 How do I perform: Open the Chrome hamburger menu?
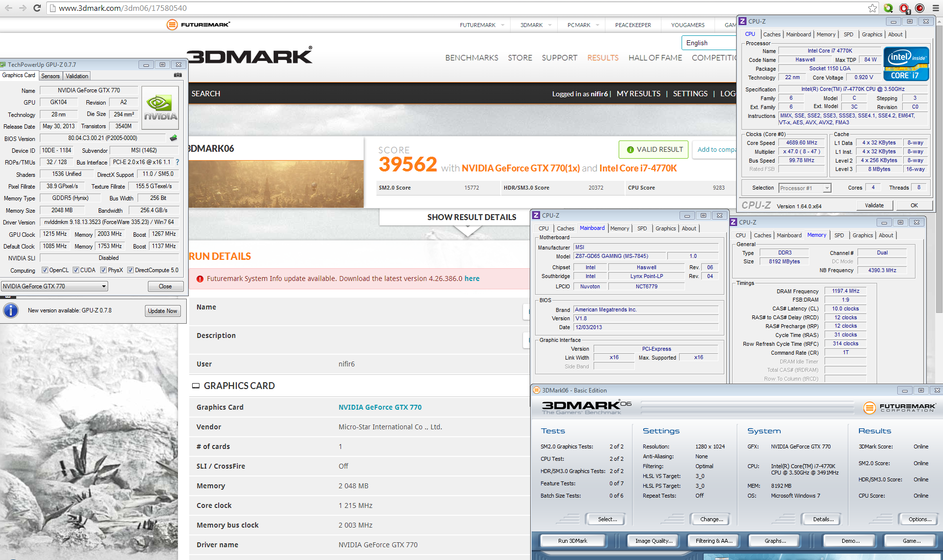pyautogui.click(x=936, y=8)
